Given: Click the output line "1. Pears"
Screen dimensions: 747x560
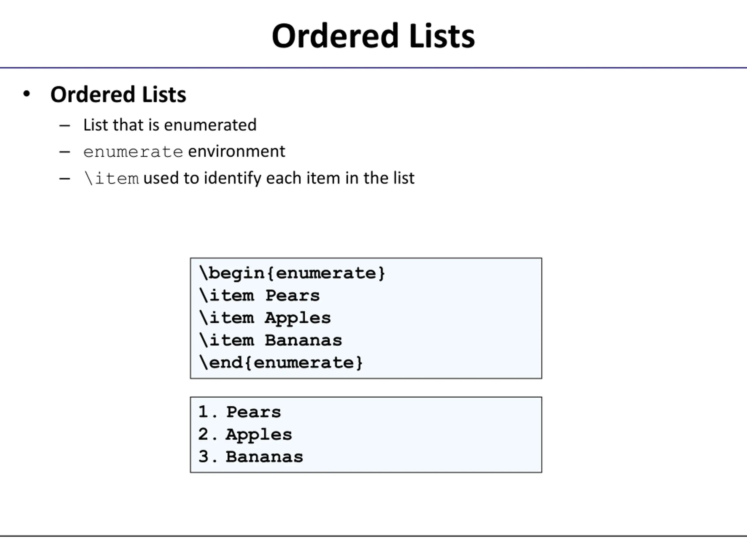Looking at the screenshot, I should 240,412.
